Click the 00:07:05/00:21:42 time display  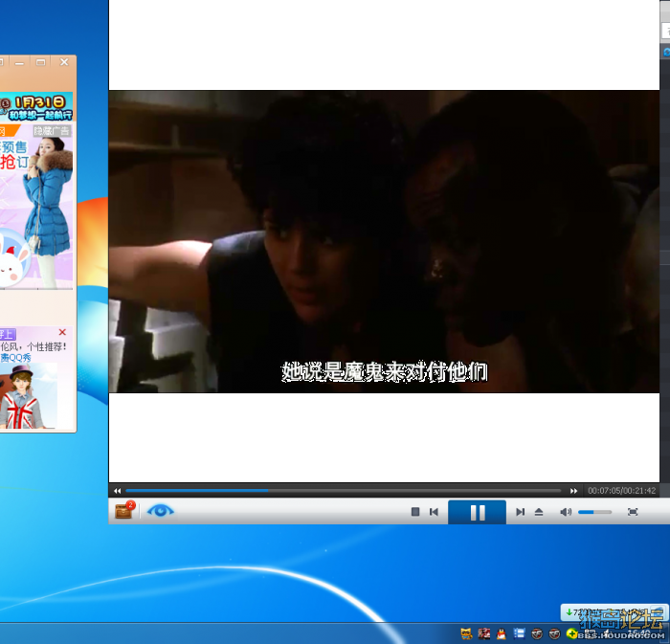tap(621, 491)
